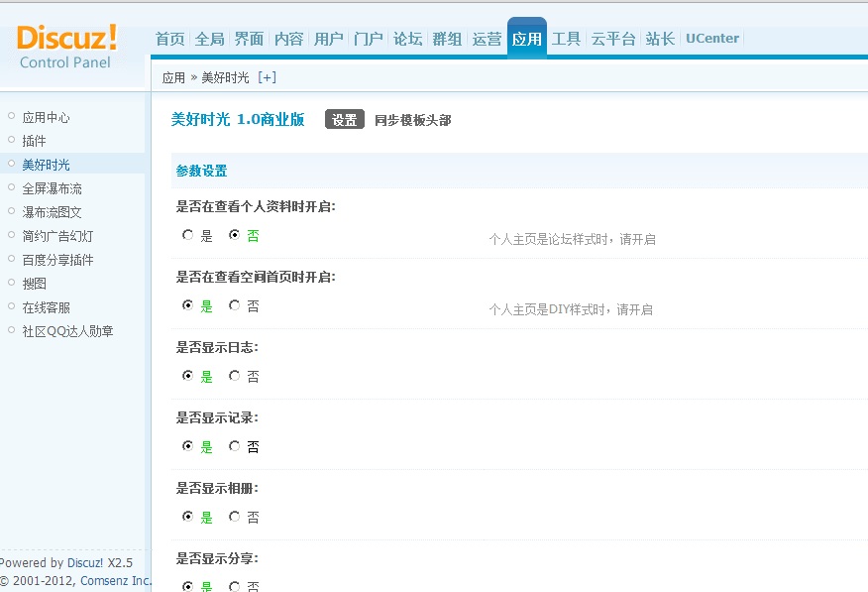Viewport: 868px width, 592px height.
Task: Select 是 for 是否显示相册
Action: 187,516
